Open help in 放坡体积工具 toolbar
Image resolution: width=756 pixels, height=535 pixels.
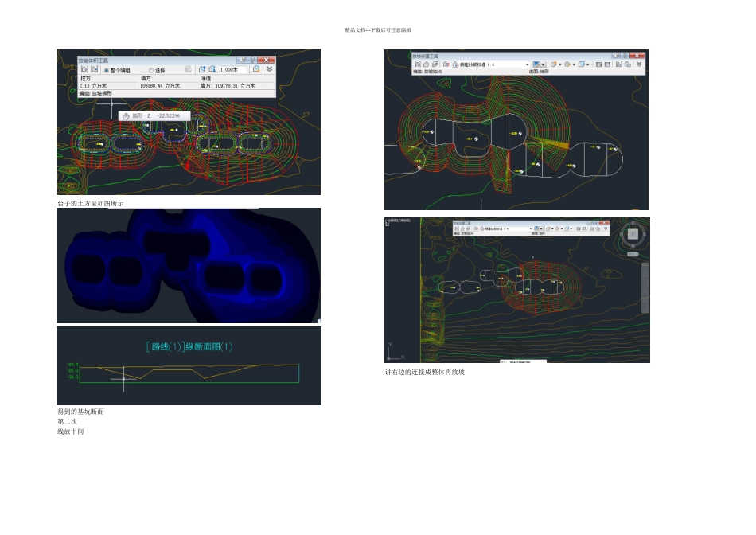252,60
